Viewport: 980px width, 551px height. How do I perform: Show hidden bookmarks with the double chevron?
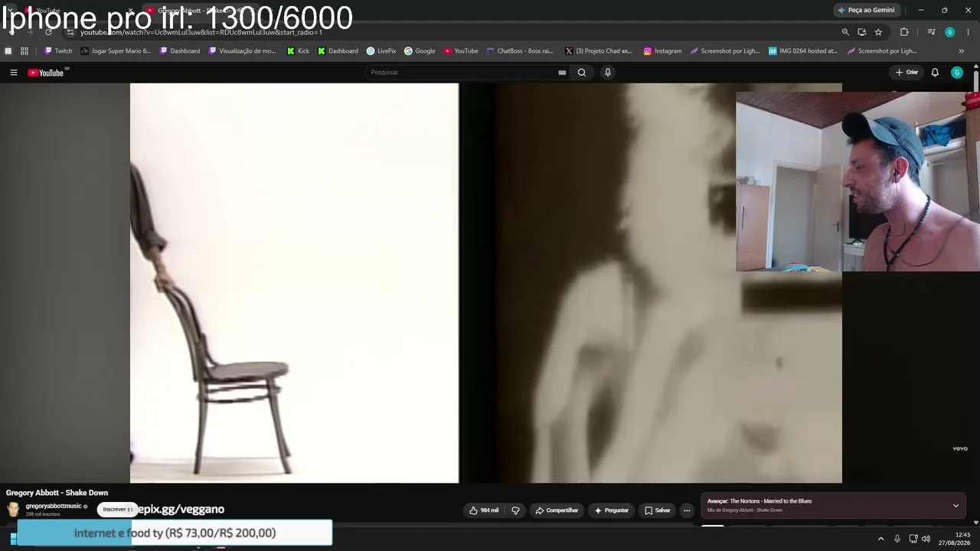[x=961, y=51]
